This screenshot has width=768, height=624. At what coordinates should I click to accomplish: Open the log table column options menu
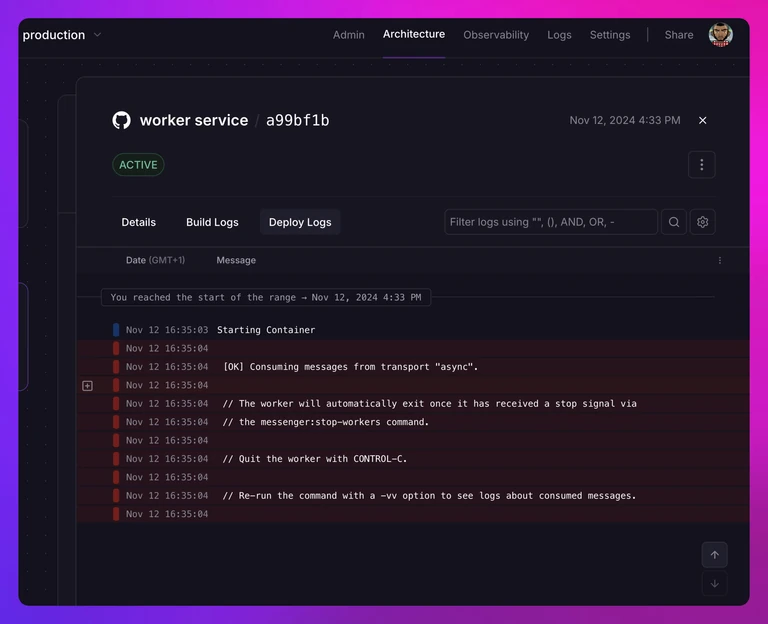click(x=720, y=261)
